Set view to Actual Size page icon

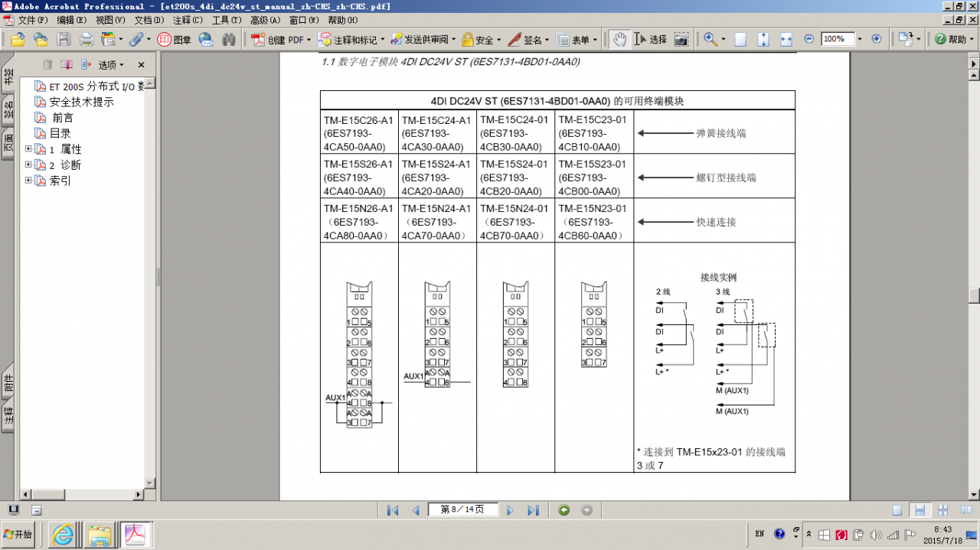[740, 39]
